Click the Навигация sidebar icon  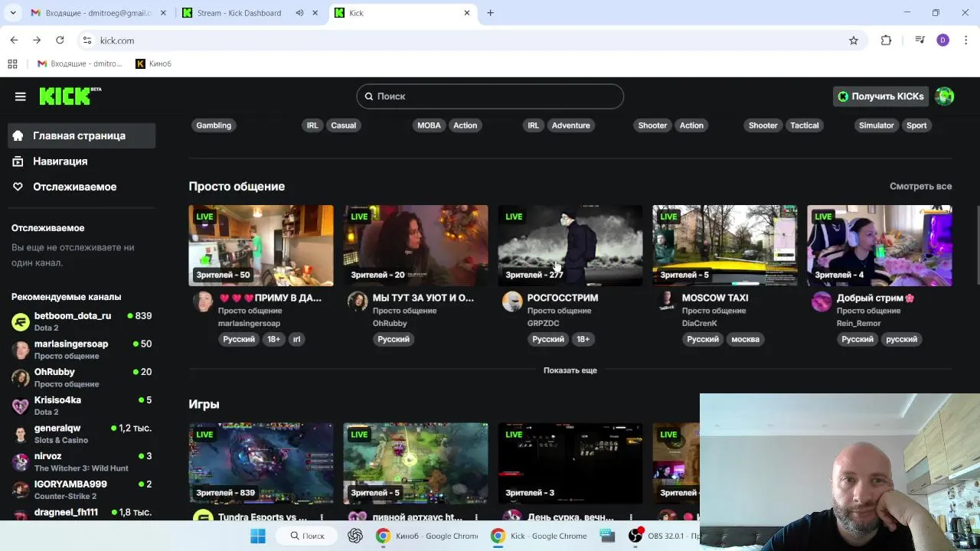[x=18, y=161]
